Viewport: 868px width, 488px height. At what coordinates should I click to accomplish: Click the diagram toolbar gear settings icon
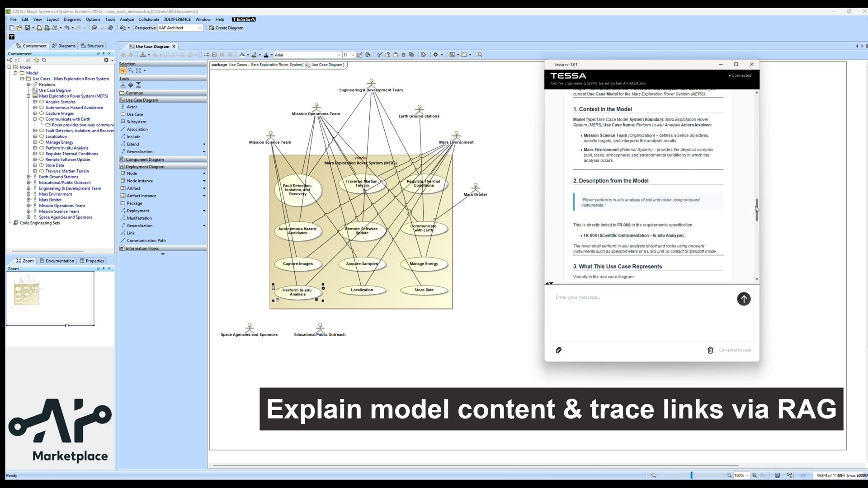[x=436, y=55]
